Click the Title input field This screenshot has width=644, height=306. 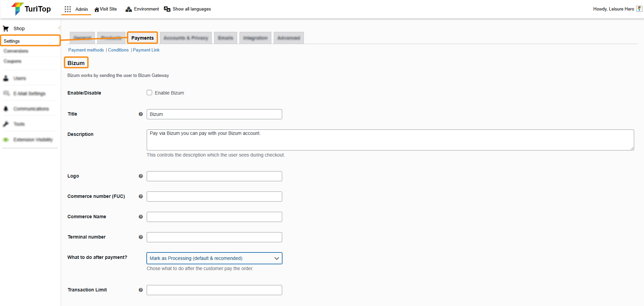pyautogui.click(x=214, y=114)
